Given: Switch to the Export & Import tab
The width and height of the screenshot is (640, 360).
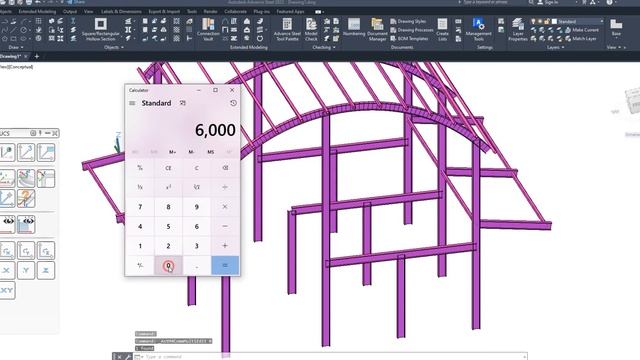Looking at the screenshot, I should point(164,11).
